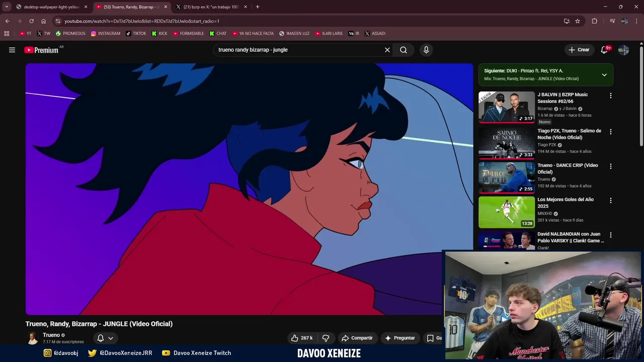Click the Crear button
Viewport: 644px width, 362px height.
click(579, 50)
